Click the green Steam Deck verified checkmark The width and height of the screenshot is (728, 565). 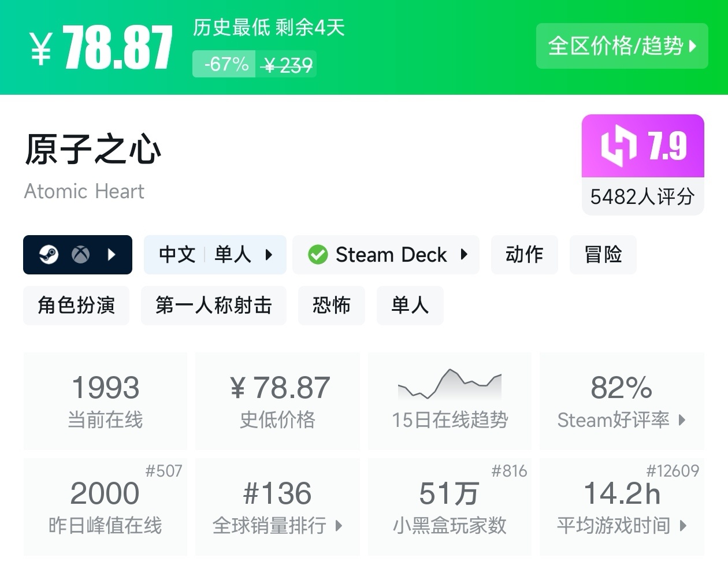[x=318, y=254]
